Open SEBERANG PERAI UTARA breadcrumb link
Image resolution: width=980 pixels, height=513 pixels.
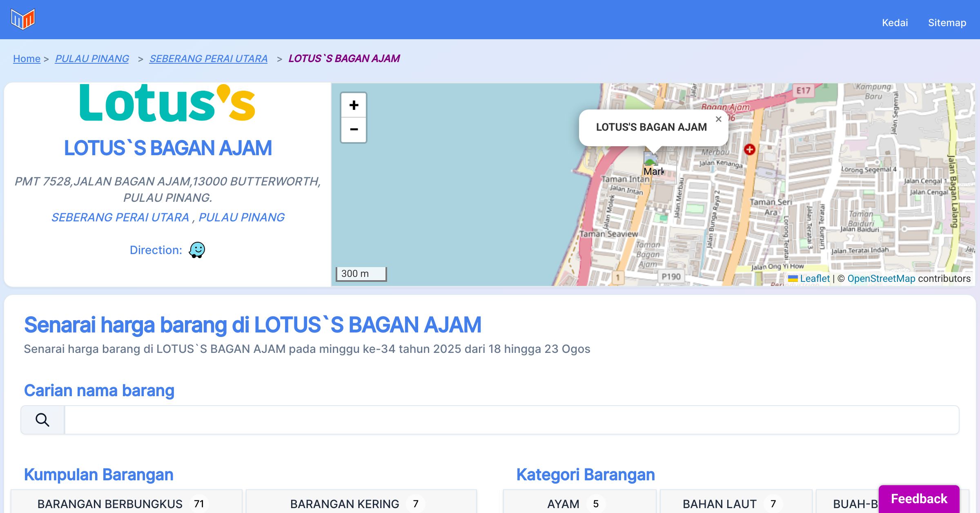pos(208,59)
